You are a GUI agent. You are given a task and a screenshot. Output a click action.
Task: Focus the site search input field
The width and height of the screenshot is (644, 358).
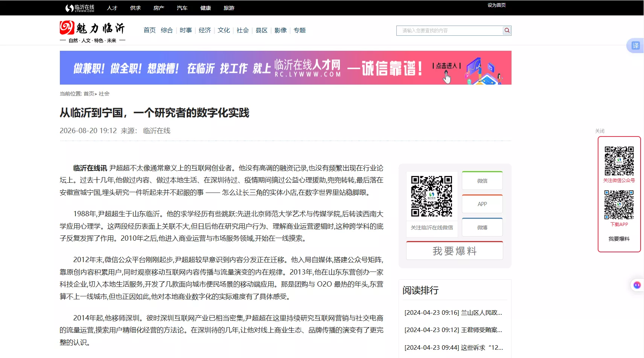pos(450,30)
